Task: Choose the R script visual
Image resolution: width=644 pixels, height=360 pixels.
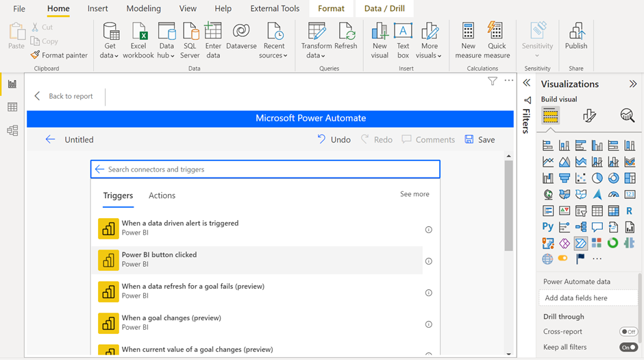Action: (x=630, y=211)
